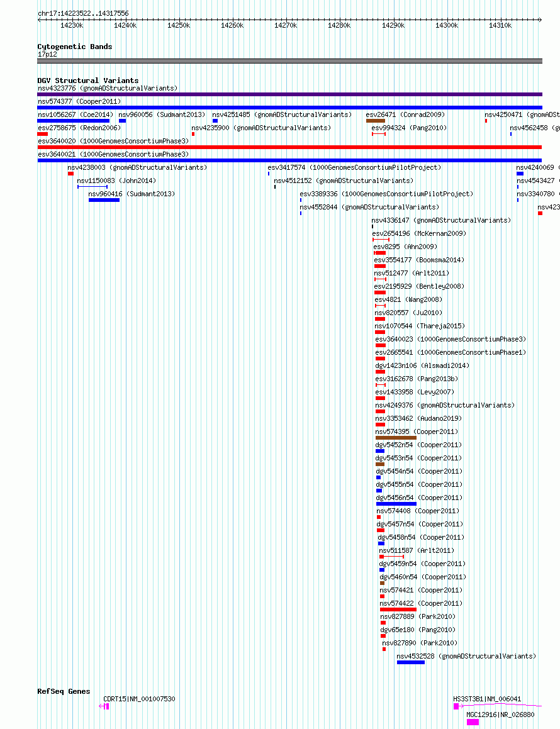
Task: Click dgv5453n54 (Cooper2011) label
Action: coord(418,459)
